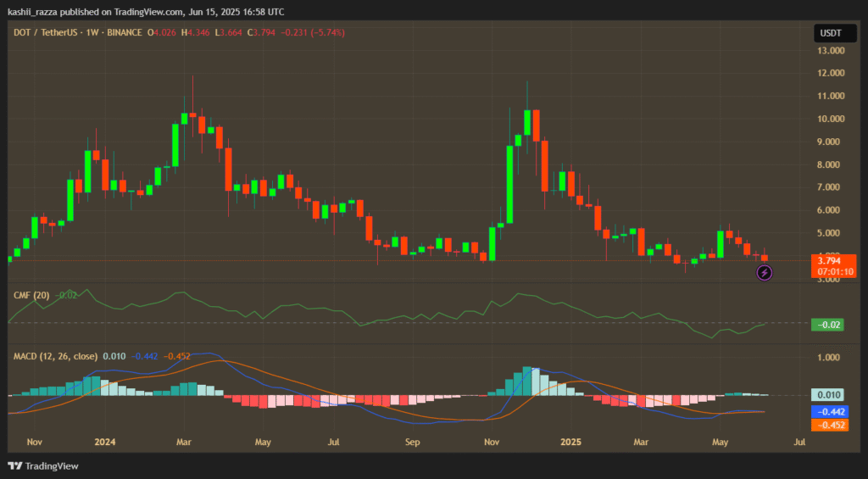
Task: Click the blue MACD legend value -0.442
Action: point(145,356)
